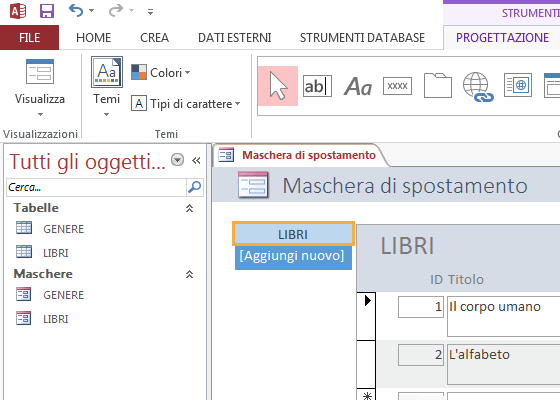
Task: Collapse the Tabelle group
Action: point(189,208)
